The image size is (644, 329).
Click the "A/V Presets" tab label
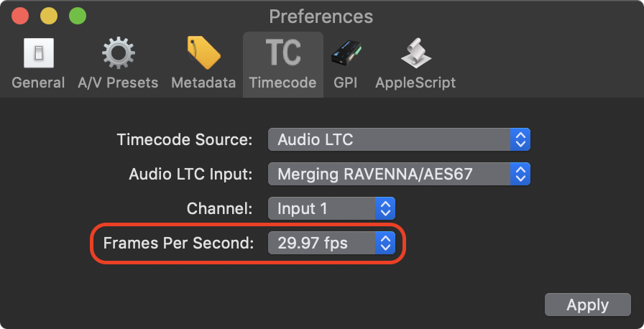point(118,83)
